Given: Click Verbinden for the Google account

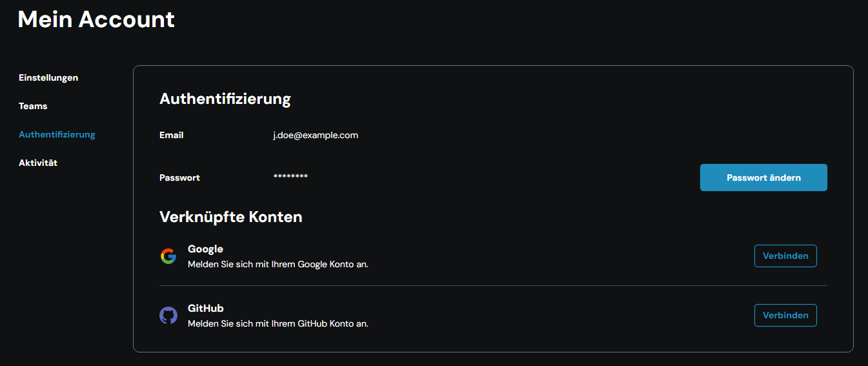Looking at the screenshot, I should (785, 256).
